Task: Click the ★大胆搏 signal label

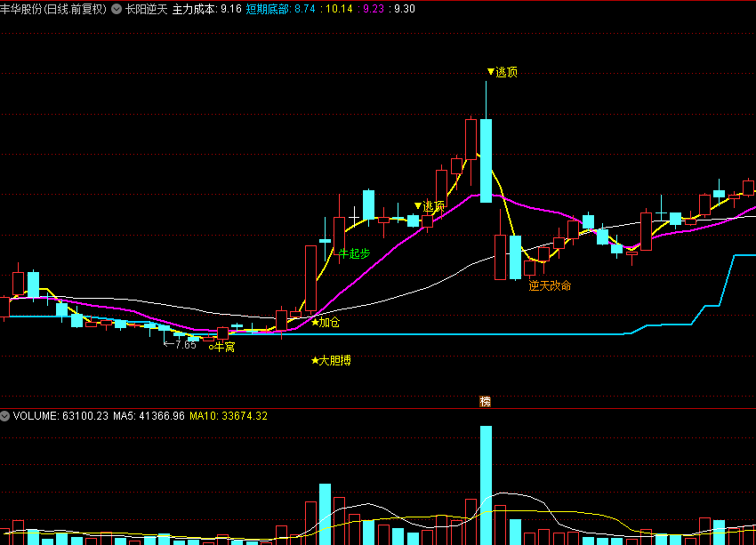Action: 331,360
